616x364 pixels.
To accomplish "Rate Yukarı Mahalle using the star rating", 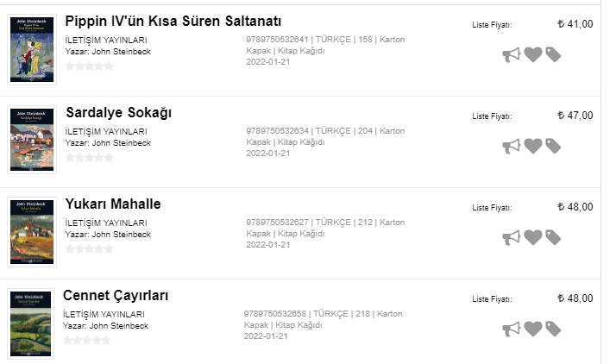I will pyautogui.click(x=89, y=249).
